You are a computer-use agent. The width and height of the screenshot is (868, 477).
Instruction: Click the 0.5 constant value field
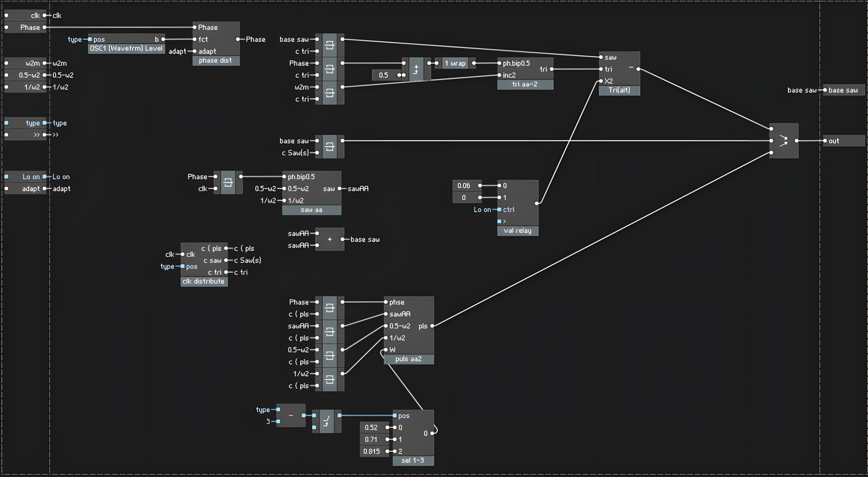click(x=384, y=75)
